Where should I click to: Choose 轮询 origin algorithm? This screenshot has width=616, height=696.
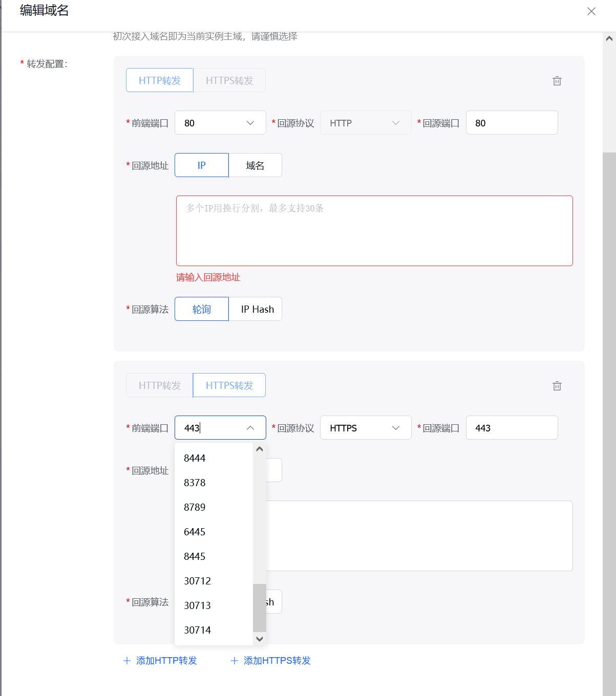click(x=201, y=309)
